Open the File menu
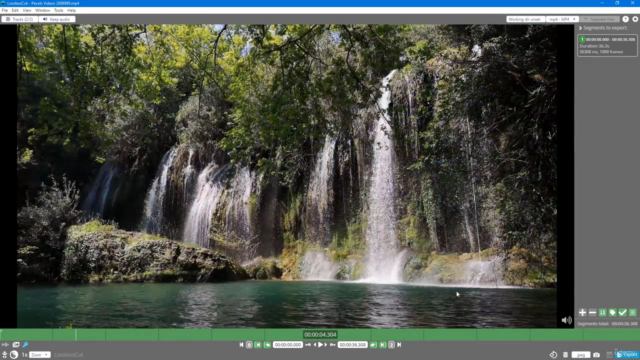 [x=4, y=10]
